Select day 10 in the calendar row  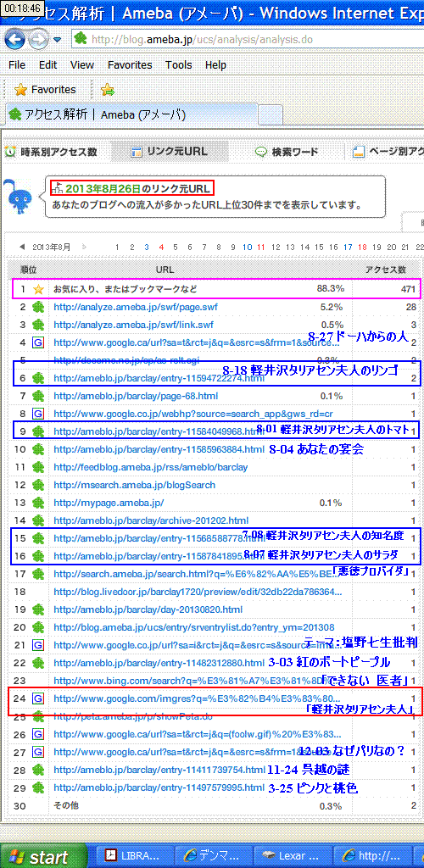coord(248,248)
